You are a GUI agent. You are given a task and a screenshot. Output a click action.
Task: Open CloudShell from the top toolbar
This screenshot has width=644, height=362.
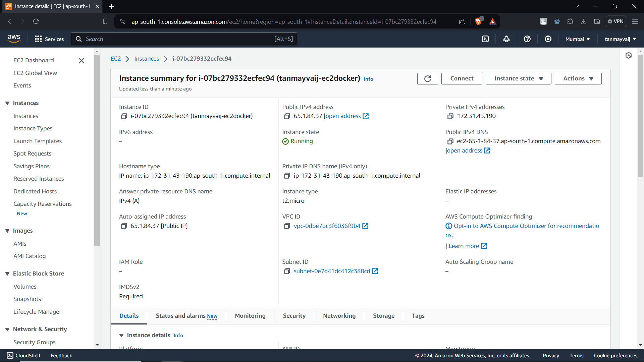click(x=485, y=39)
